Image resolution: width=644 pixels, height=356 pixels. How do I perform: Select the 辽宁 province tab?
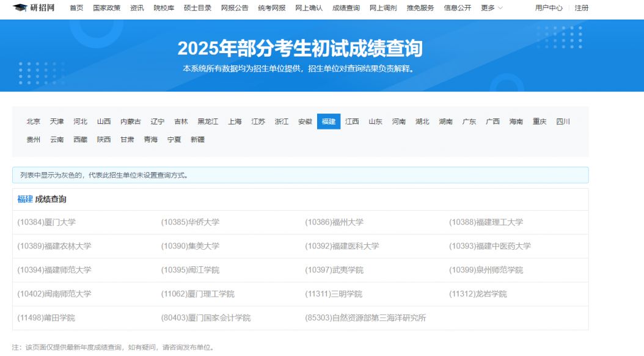(157, 122)
